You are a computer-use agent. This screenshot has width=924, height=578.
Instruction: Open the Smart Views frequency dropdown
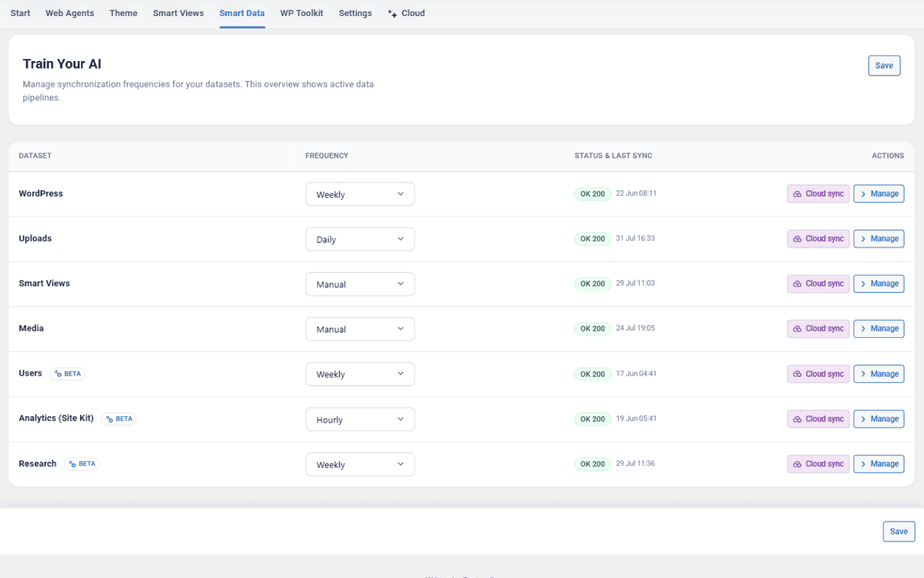(360, 284)
